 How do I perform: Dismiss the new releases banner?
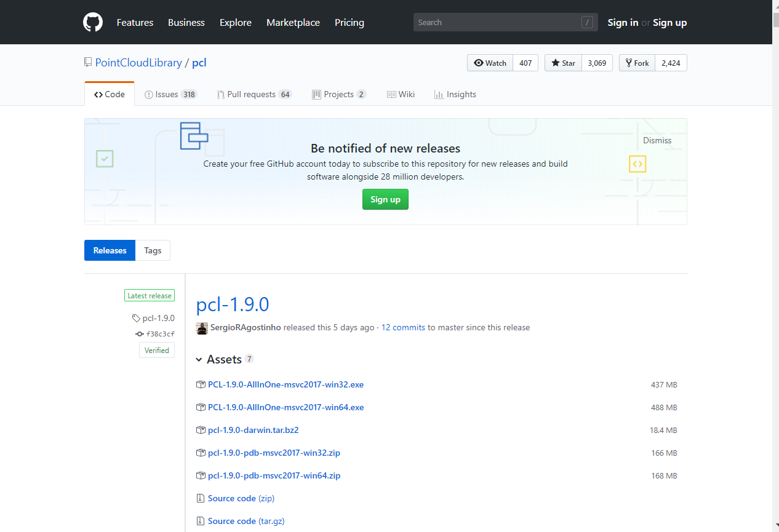pos(657,140)
